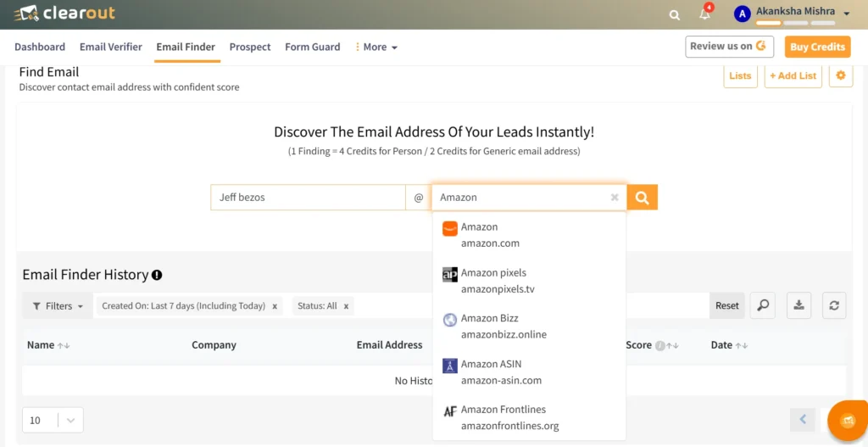Click the Email Finder History info icon

pyautogui.click(x=157, y=275)
